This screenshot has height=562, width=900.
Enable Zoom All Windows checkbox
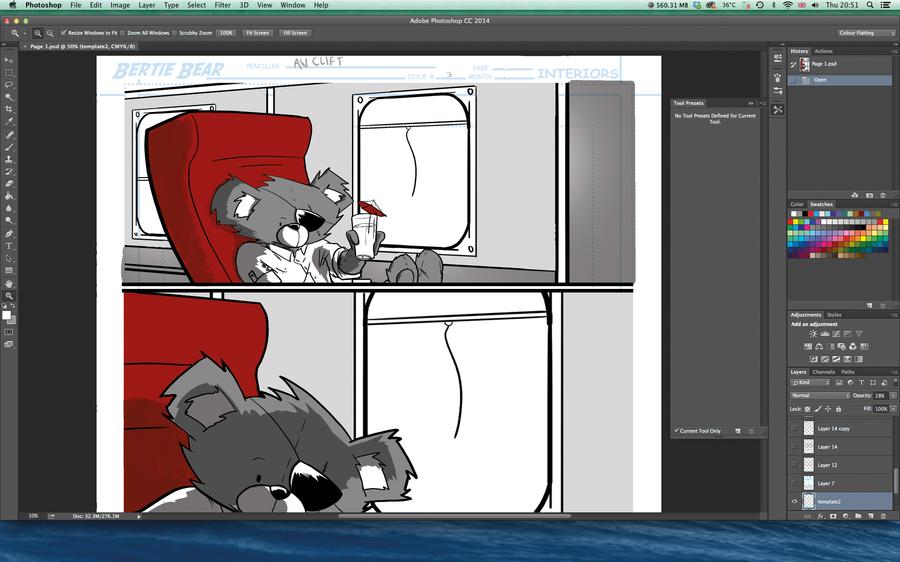pos(123,33)
